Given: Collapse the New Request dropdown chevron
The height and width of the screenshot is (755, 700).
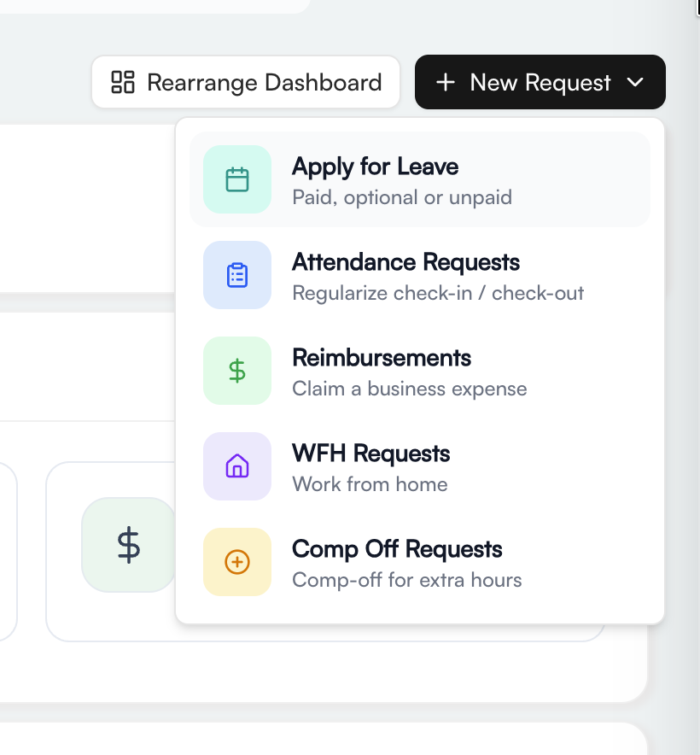Looking at the screenshot, I should pyautogui.click(x=635, y=82).
